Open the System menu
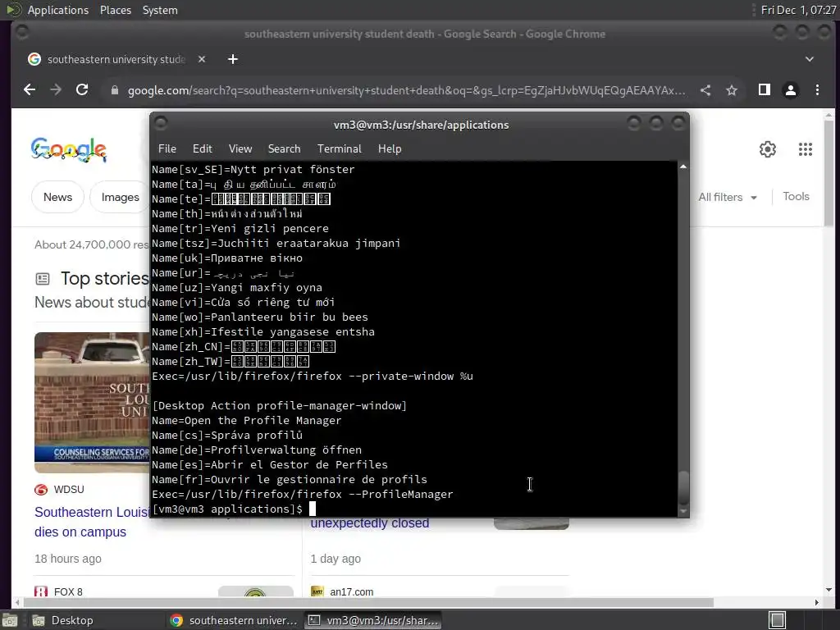Image resolution: width=840 pixels, height=630 pixels. [x=160, y=10]
